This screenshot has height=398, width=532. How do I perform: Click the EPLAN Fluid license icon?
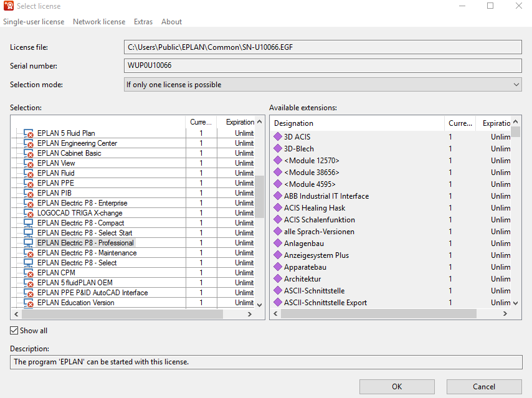click(29, 173)
